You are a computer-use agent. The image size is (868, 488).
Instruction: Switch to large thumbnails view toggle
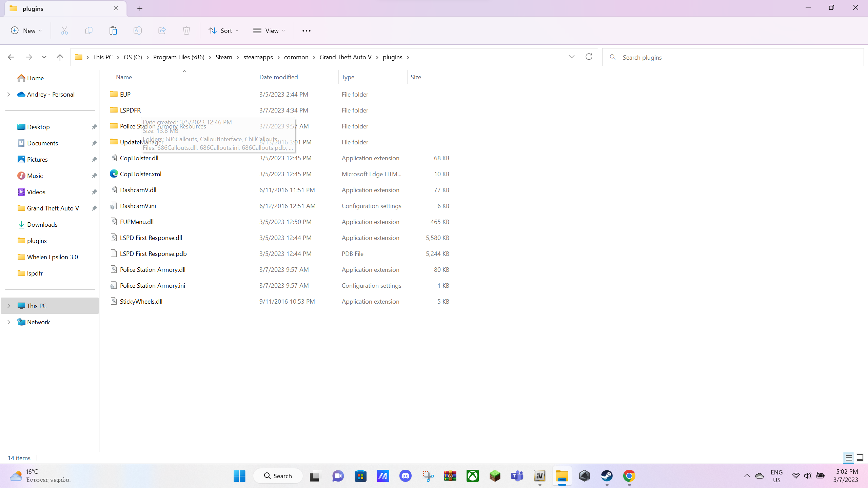click(x=860, y=458)
